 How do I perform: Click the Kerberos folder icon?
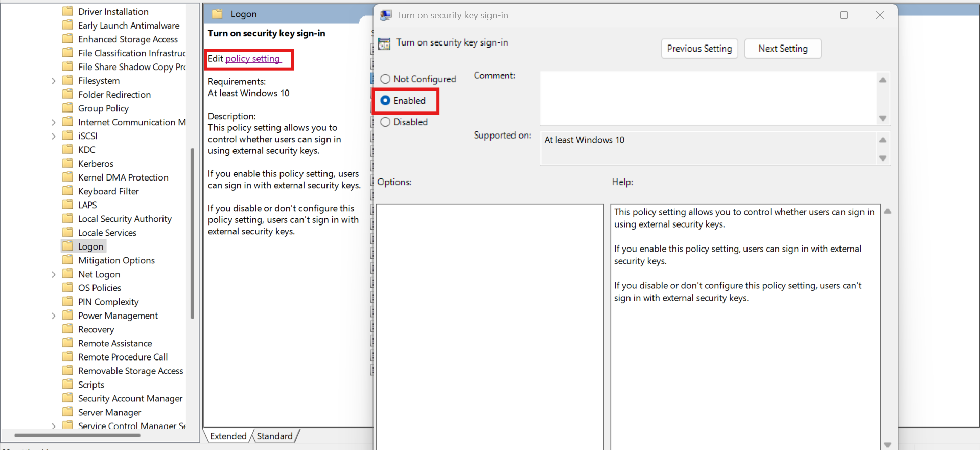click(x=67, y=163)
